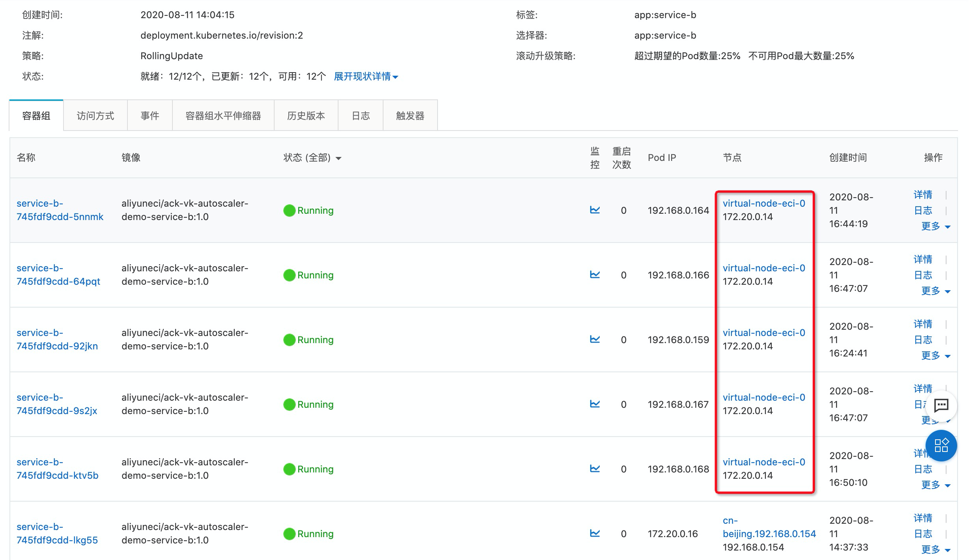This screenshot has width=969, height=560.
Task: Open 更多 menu for pod 92jkn
Action: coord(936,355)
